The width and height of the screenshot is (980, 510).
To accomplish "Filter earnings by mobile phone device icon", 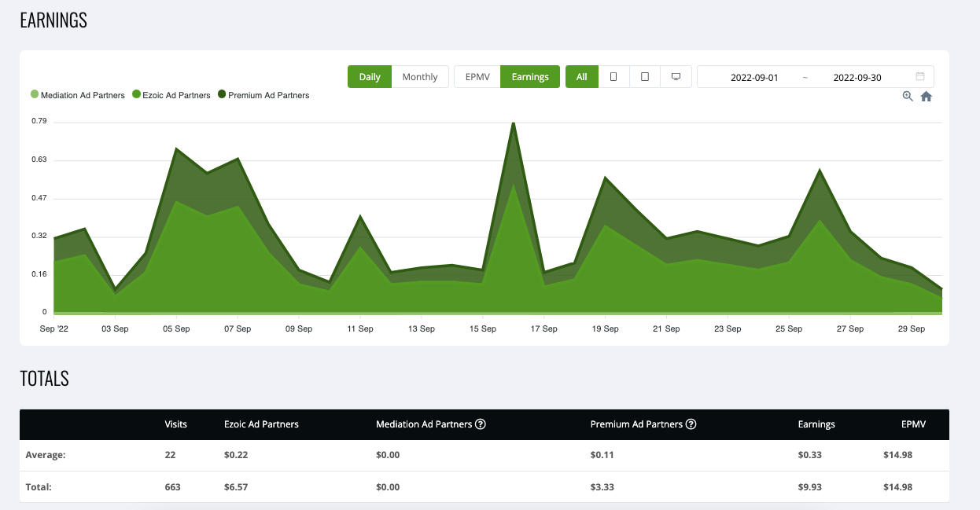I will click(x=613, y=77).
